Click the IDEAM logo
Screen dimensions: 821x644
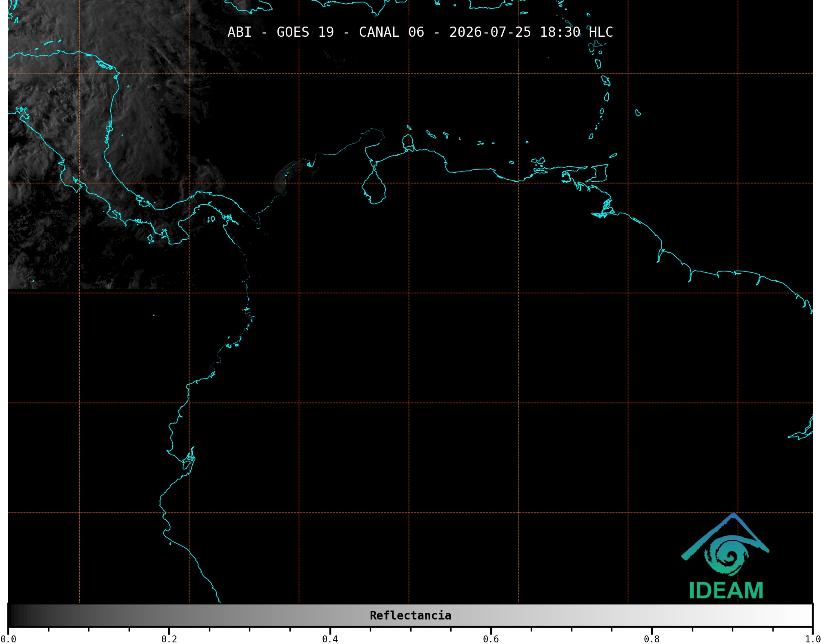(725, 556)
